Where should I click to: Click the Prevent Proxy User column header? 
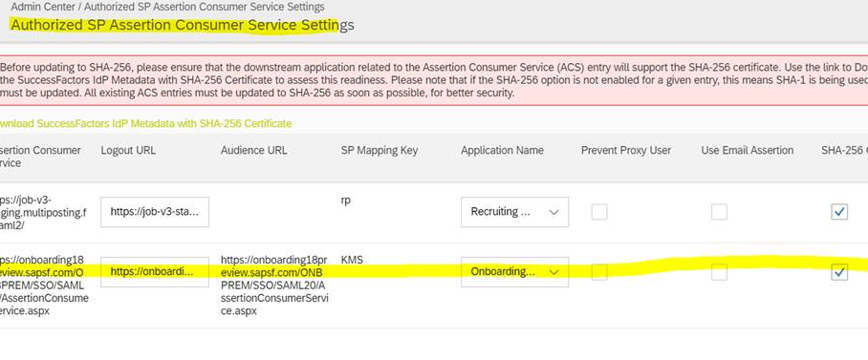tap(626, 151)
